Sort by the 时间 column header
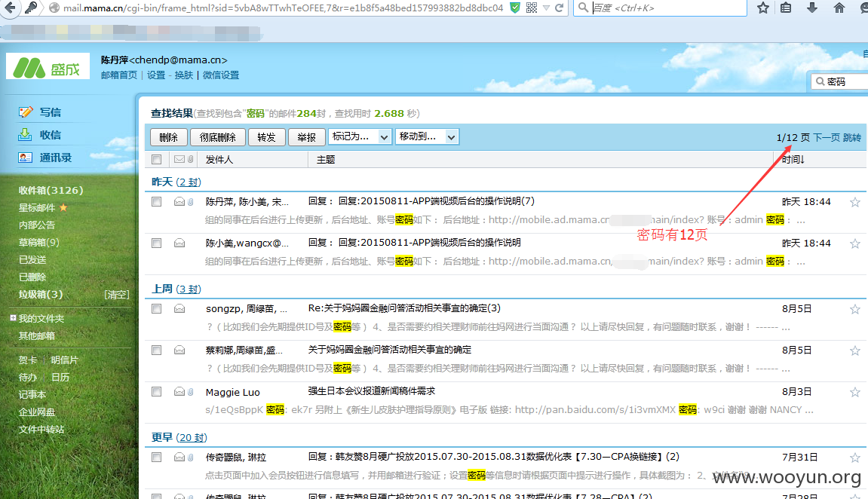 (x=793, y=159)
